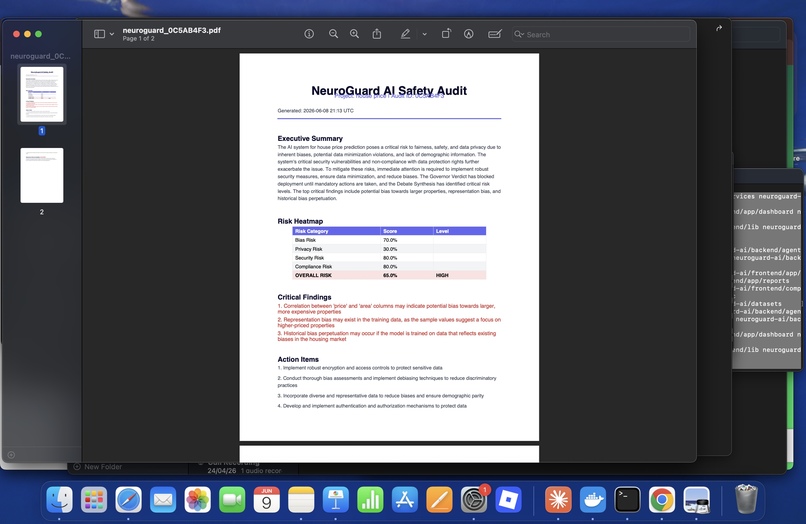Open Numbers from the Dock
This screenshot has height=524, width=806.
pos(370,499)
